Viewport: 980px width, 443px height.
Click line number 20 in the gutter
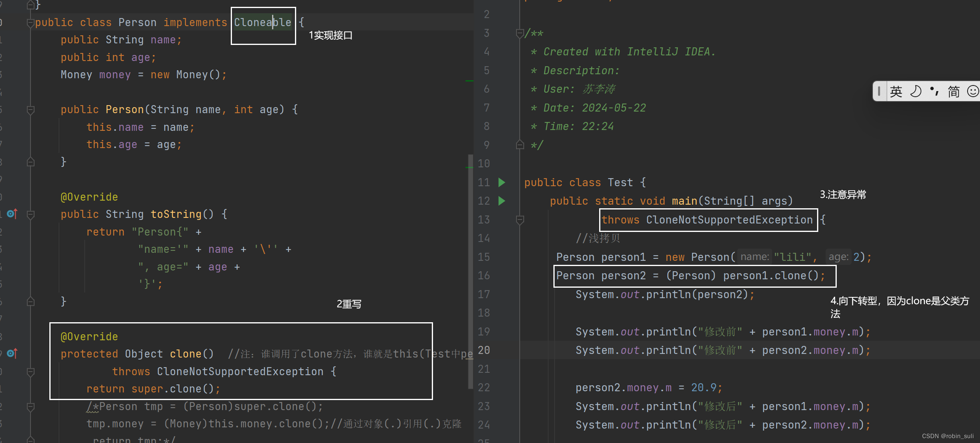(484, 350)
